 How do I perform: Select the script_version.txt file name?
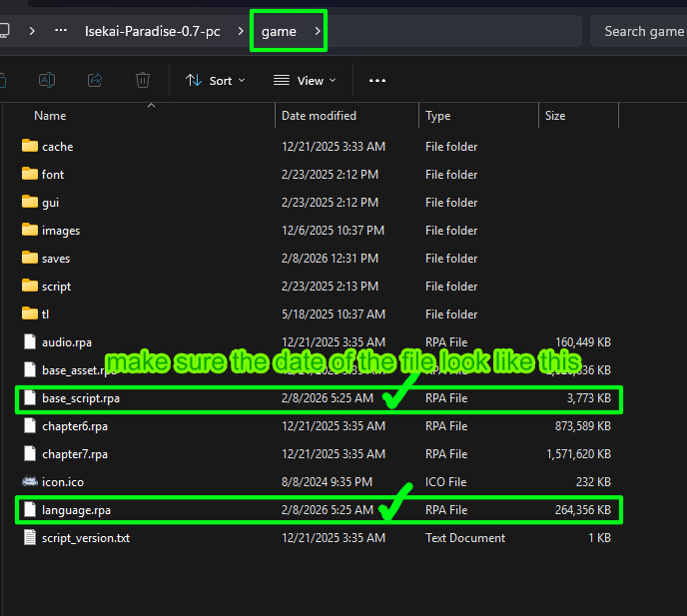[x=86, y=538]
